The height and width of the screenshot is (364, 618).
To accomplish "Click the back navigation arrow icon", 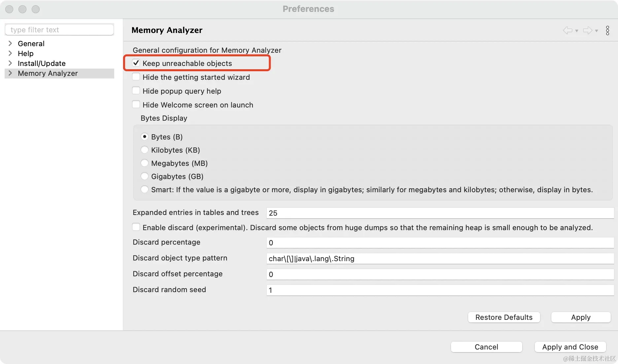I will (567, 30).
